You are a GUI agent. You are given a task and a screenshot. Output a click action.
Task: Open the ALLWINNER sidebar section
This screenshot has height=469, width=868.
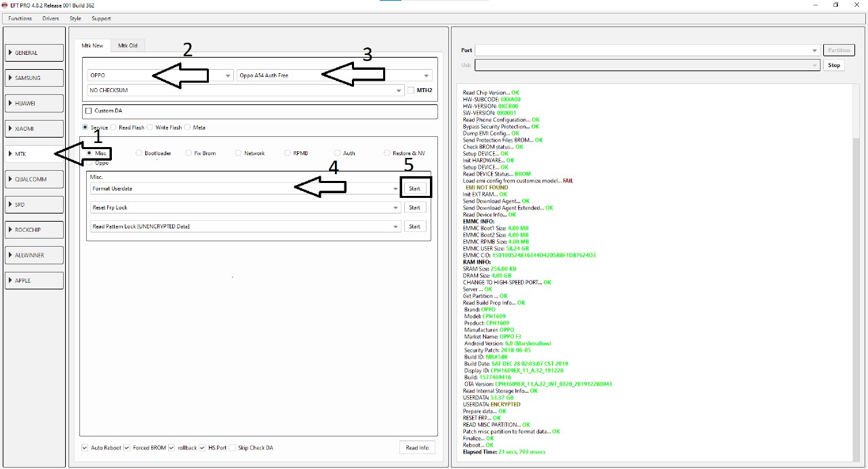(x=35, y=255)
